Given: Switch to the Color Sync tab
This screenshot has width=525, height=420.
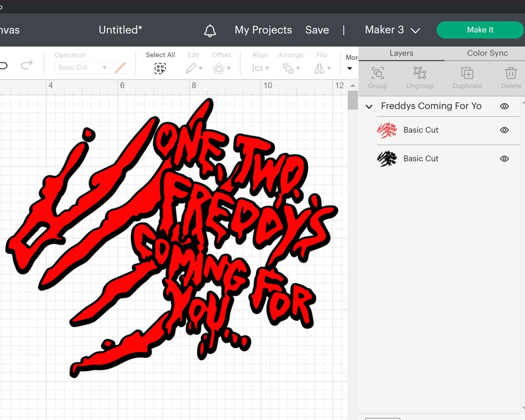Looking at the screenshot, I should (x=487, y=54).
